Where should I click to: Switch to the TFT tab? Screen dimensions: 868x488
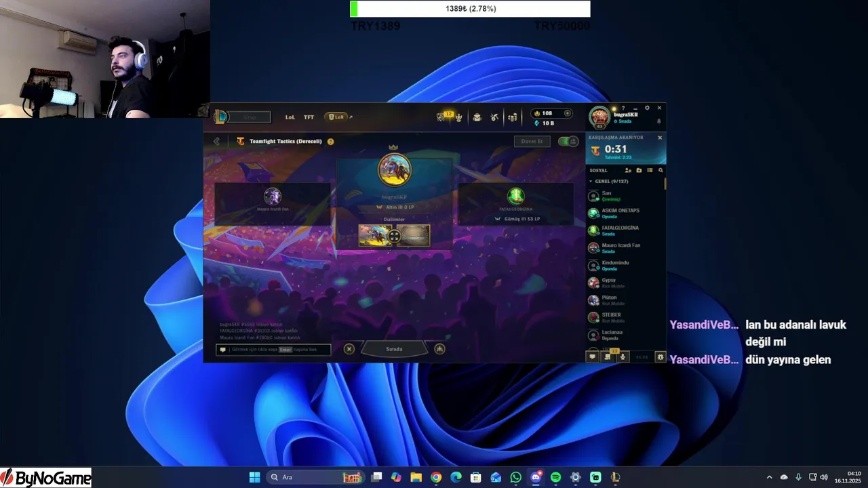tap(309, 117)
